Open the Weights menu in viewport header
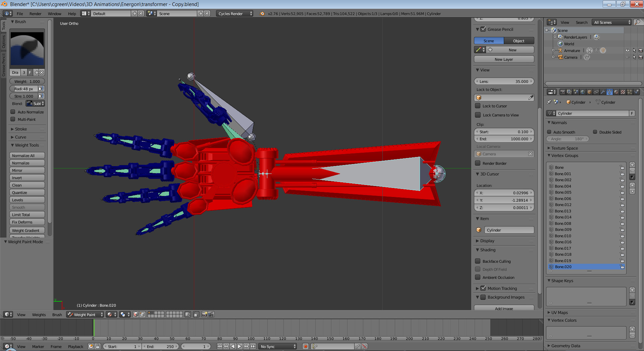The height and width of the screenshot is (351, 644). point(39,314)
